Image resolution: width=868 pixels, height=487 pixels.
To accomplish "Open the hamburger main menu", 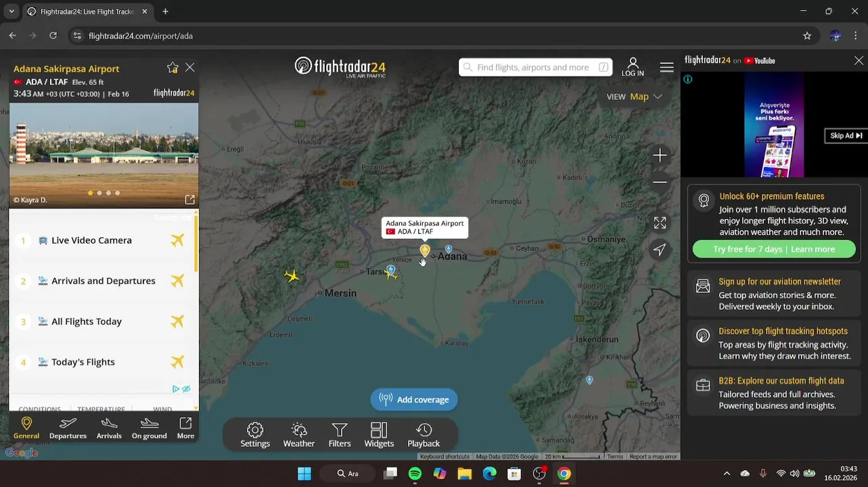I will [x=666, y=67].
